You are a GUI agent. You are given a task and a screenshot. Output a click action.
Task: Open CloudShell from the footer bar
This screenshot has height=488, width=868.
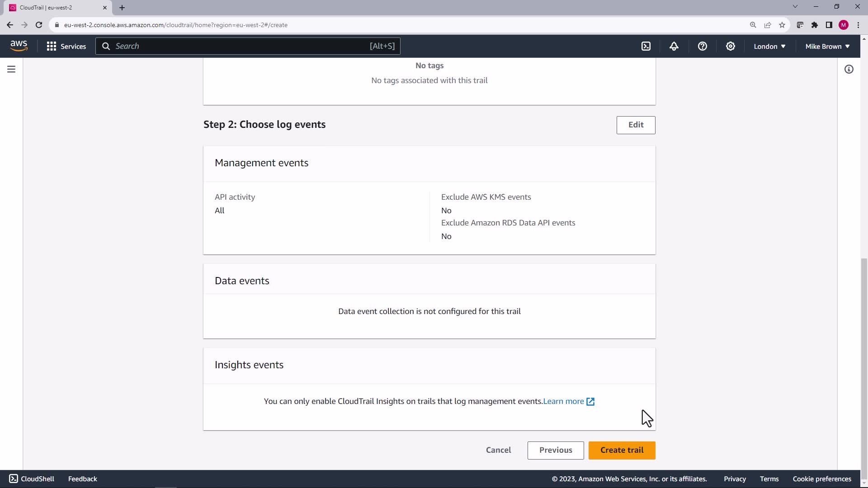(32, 479)
